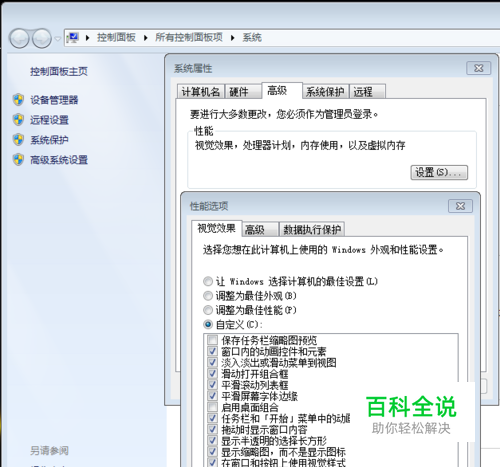This screenshot has width=500, height=467.
Task: Click shield icon beside 系统保护
Action: [x=18, y=140]
